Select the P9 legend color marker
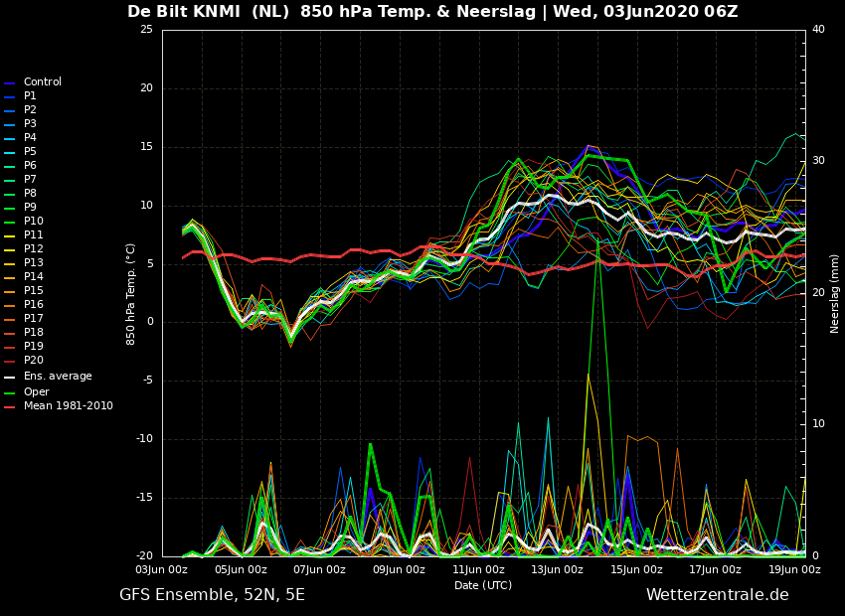 (9, 209)
